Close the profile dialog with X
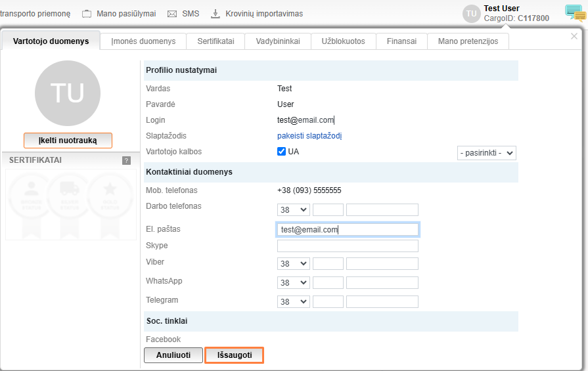This screenshot has width=588, height=371. (574, 37)
